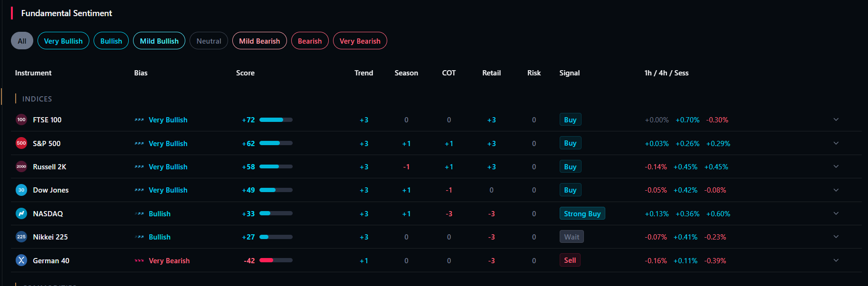This screenshot has height=286, width=868.
Task: Enable the Neutral sentiment filter
Action: [x=209, y=41]
